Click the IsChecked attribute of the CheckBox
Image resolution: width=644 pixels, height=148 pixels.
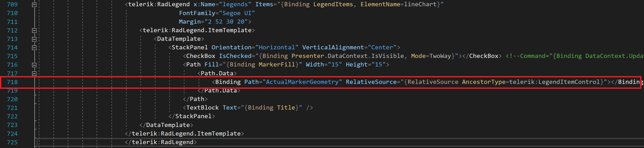pyautogui.click(x=235, y=56)
